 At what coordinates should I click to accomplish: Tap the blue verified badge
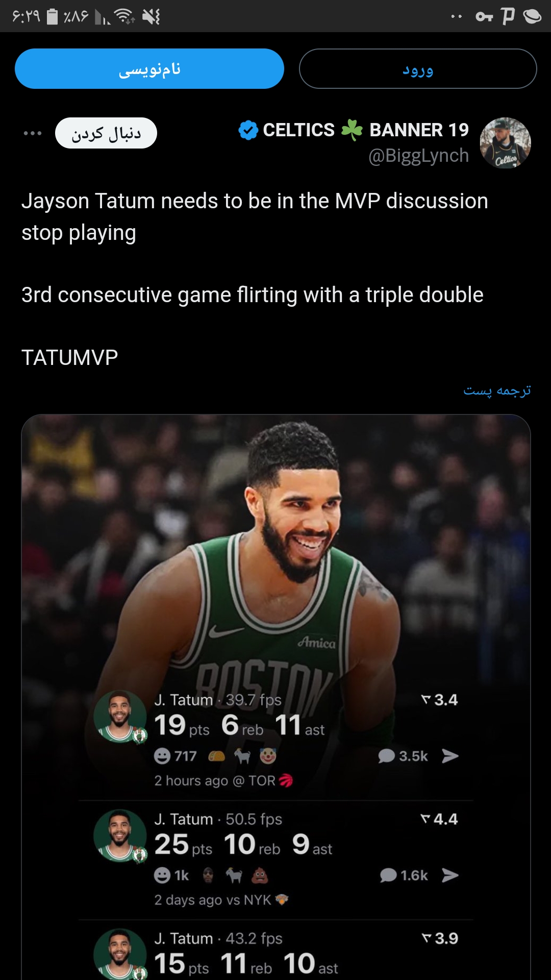pyautogui.click(x=248, y=130)
